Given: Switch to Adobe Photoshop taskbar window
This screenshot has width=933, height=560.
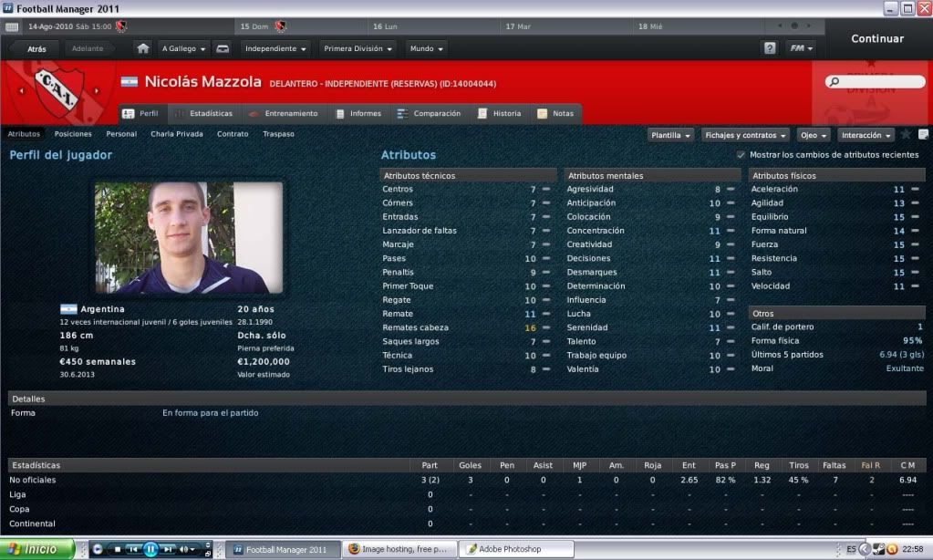Looking at the screenshot, I should tap(516, 549).
